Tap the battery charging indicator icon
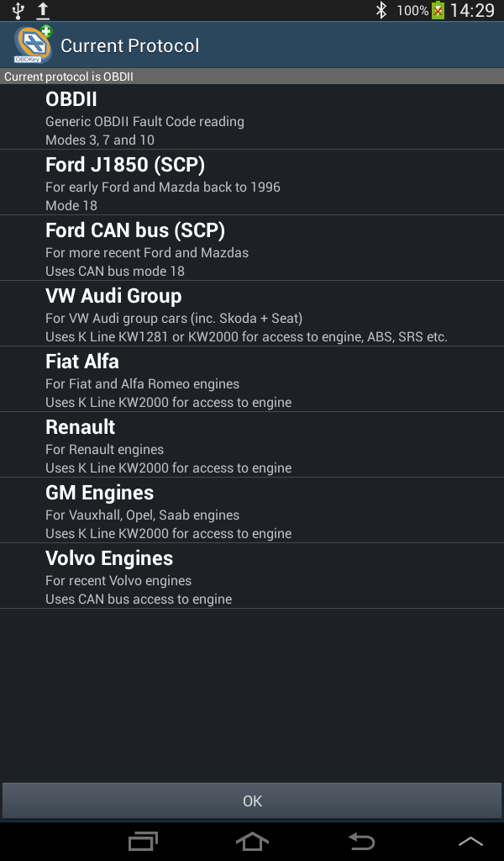The height and width of the screenshot is (861, 504). click(438, 10)
